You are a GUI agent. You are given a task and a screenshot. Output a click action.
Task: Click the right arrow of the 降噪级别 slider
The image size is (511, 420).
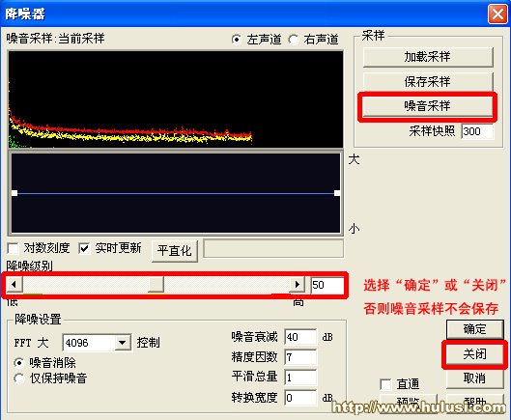(297, 285)
